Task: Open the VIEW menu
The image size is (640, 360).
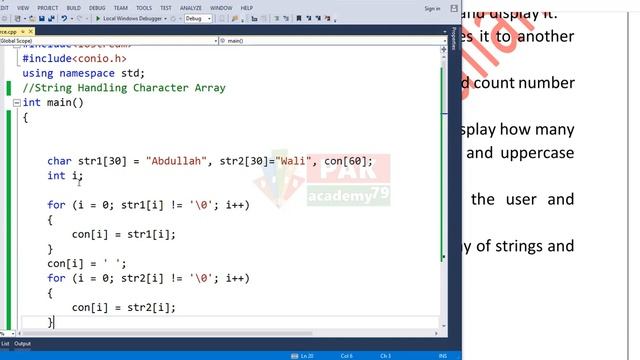Action: point(23,8)
